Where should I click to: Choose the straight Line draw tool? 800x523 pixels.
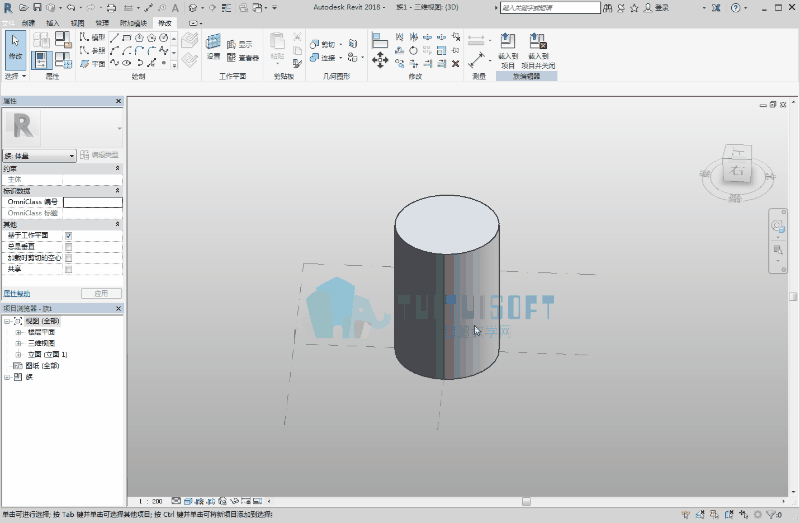click(114, 38)
